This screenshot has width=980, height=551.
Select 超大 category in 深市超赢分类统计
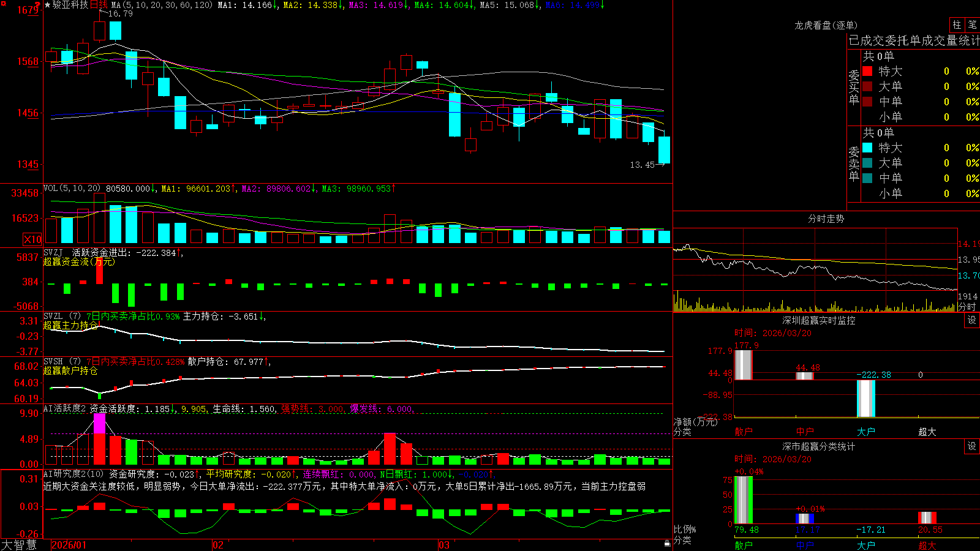click(927, 545)
